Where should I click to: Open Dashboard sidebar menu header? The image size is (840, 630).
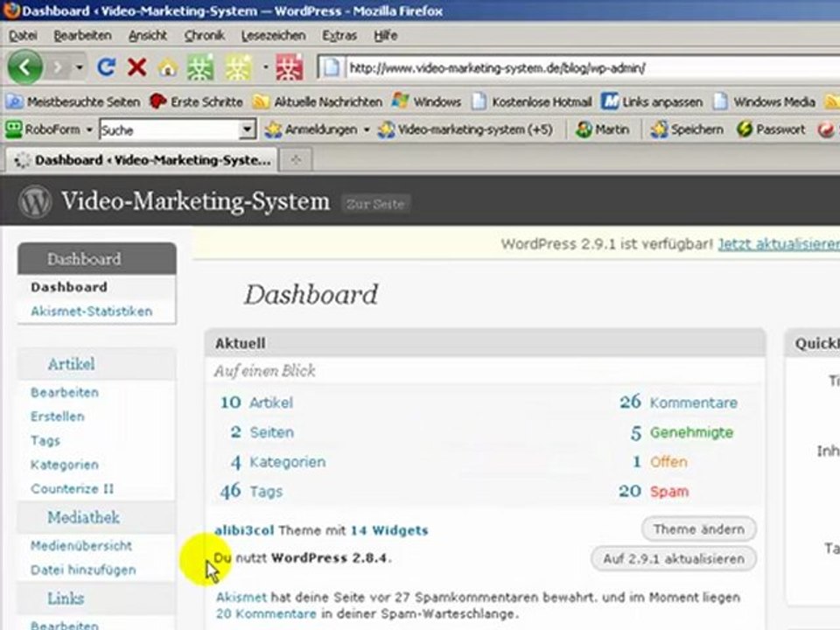pos(97,259)
